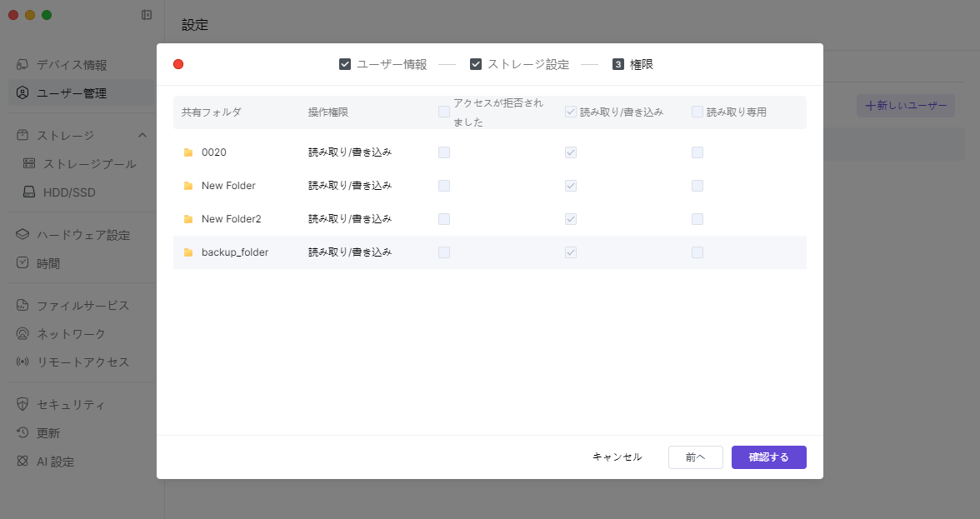Toggle read/write checkbox for New Folder2
The height and width of the screenshot is (519, 980).
(571, 219)
